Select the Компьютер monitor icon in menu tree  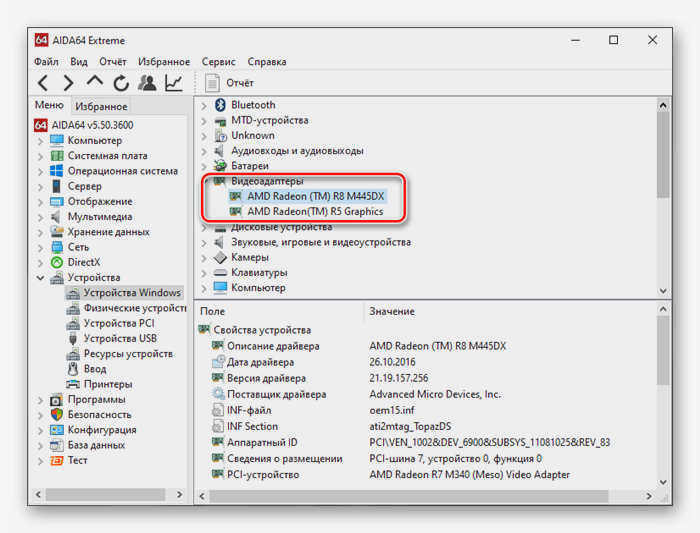click(57, 140)
